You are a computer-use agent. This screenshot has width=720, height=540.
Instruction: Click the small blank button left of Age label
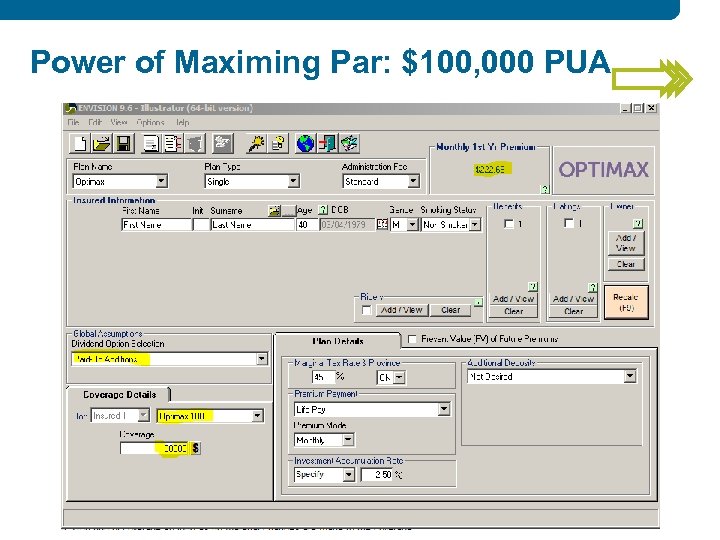[288, 211]
